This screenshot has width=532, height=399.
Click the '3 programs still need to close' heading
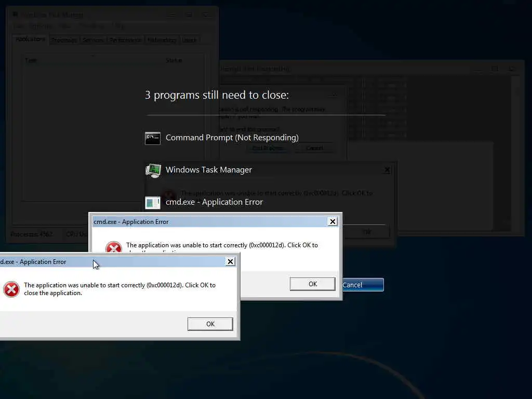coord(217,95)
